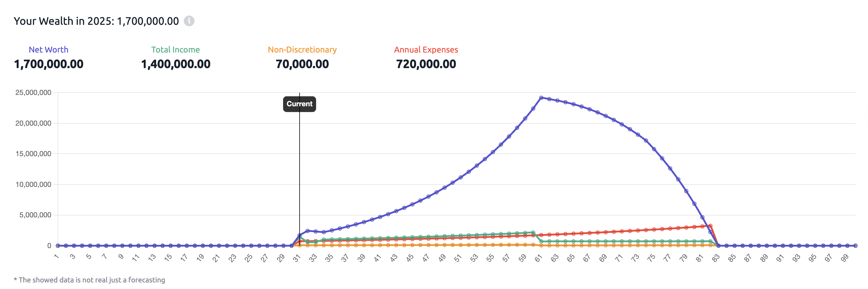Toggle the Total Income series legend
This screenshot has height=289, width=868.
click(x=175, y=50)
